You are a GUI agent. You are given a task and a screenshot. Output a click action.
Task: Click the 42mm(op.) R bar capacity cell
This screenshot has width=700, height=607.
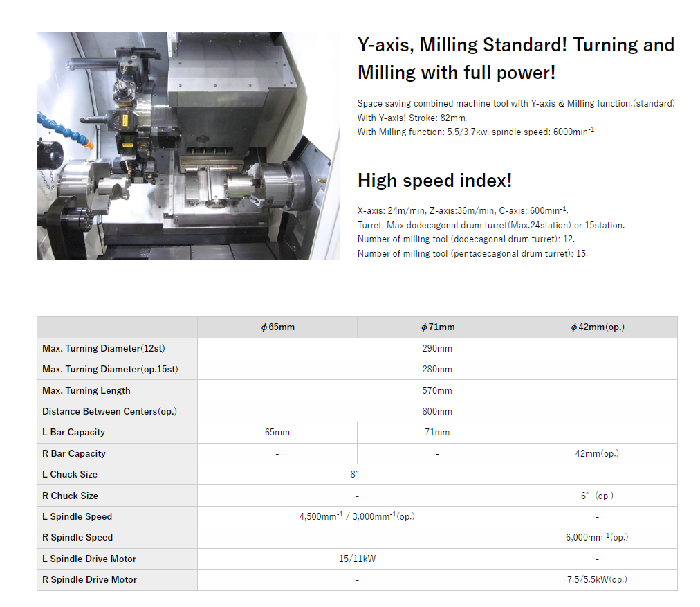(597, 453)
